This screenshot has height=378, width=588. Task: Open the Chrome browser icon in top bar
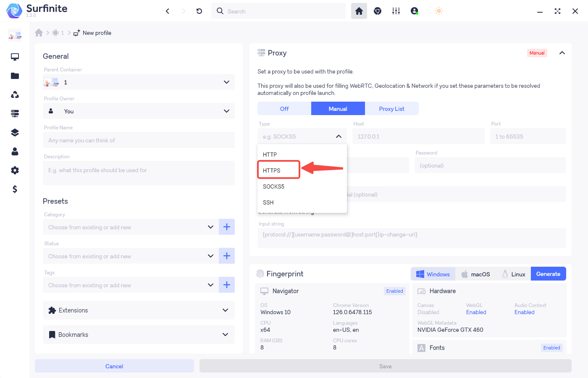[378, 11]
